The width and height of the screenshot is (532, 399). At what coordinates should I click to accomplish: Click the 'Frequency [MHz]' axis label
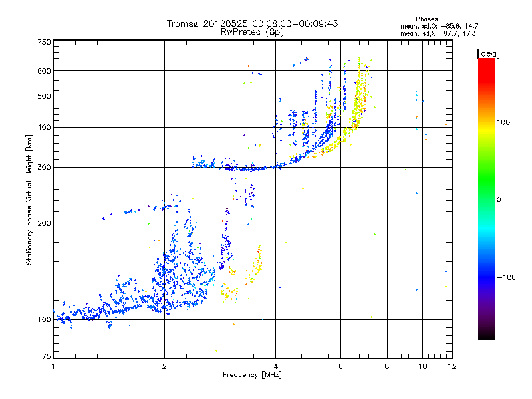252,375
